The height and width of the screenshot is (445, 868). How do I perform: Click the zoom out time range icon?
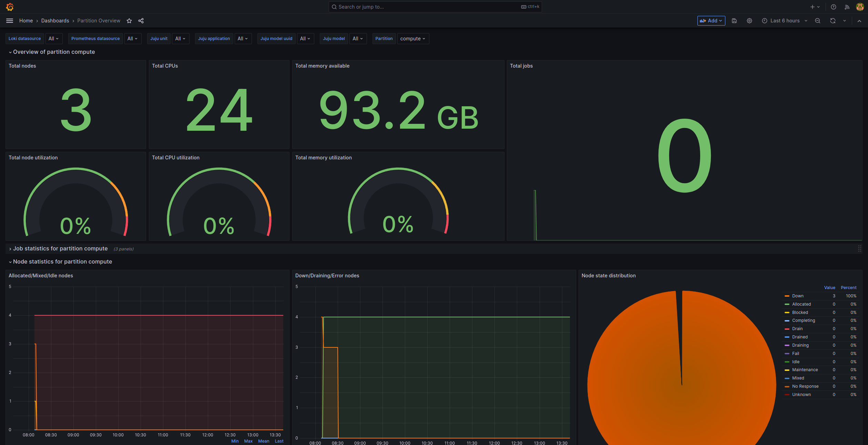click(818, 21)
